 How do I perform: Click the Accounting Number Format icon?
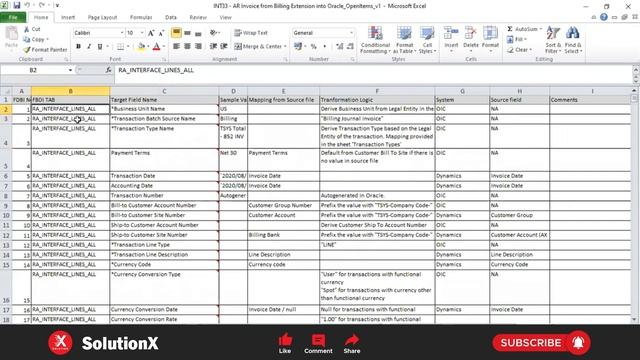click(x=298, y=47)
